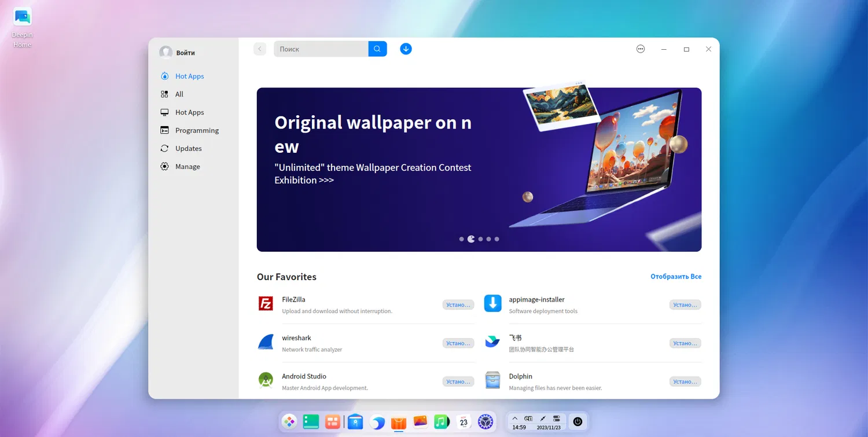Screen dimensions: 868x437
Task: Install Dolphin with its Устано... button
Action: coord(685,381)
